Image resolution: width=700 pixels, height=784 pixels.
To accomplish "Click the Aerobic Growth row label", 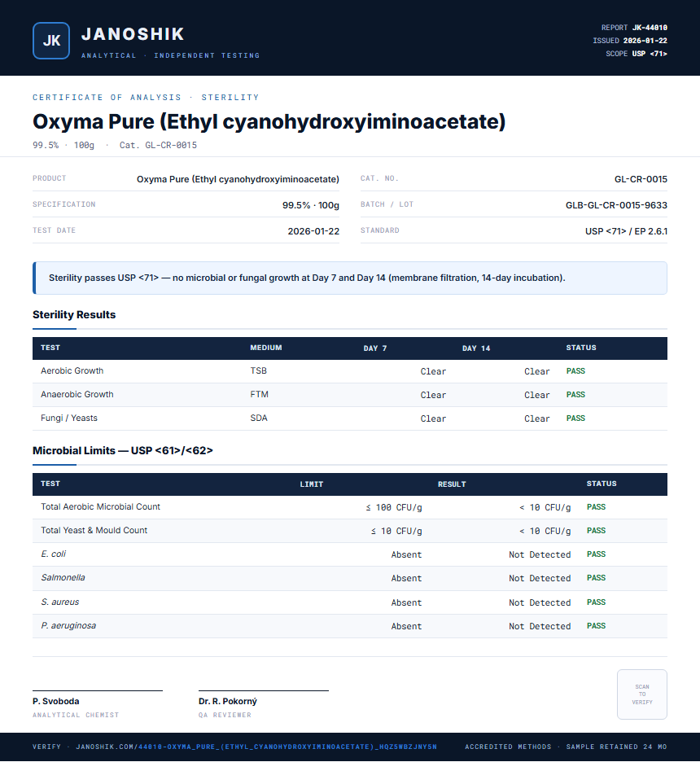I will point(72,370).
